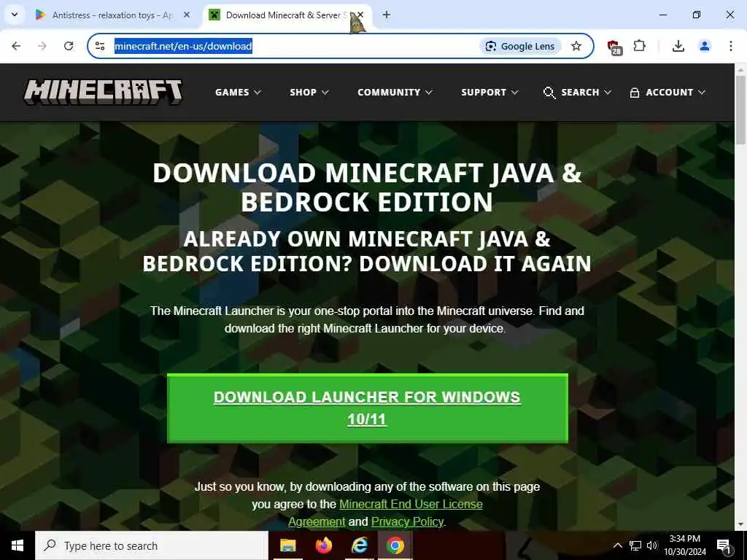This screenshot has height=560, width=747.
Task: Reload the Minecraft download page
Action: [69, 46]
